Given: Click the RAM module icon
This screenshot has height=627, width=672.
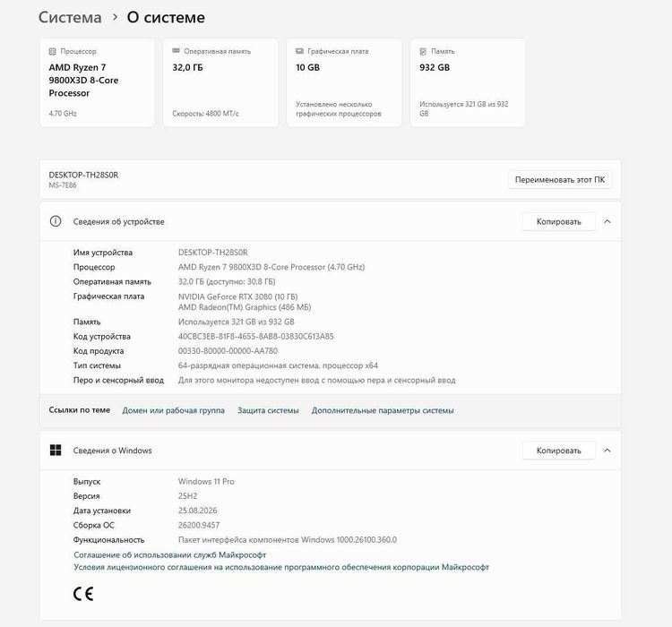Looking at the screenshot, I should pos(176,51).
